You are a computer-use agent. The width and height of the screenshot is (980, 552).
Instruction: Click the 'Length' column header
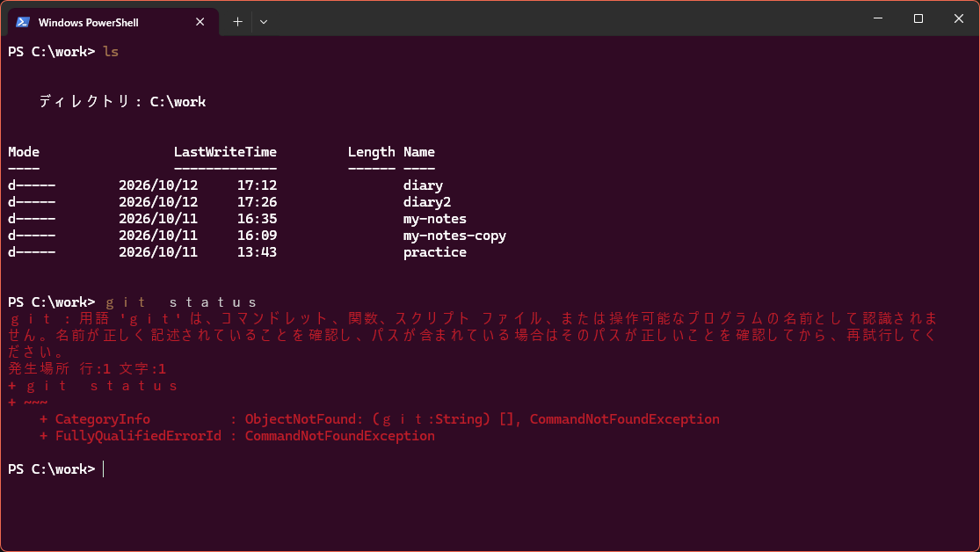tap(371, 152)
